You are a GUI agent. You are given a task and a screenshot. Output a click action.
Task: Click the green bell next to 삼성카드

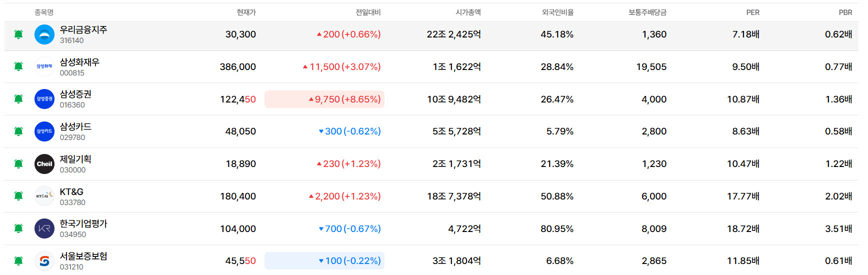pyautogui.click(x=18, y=131)
